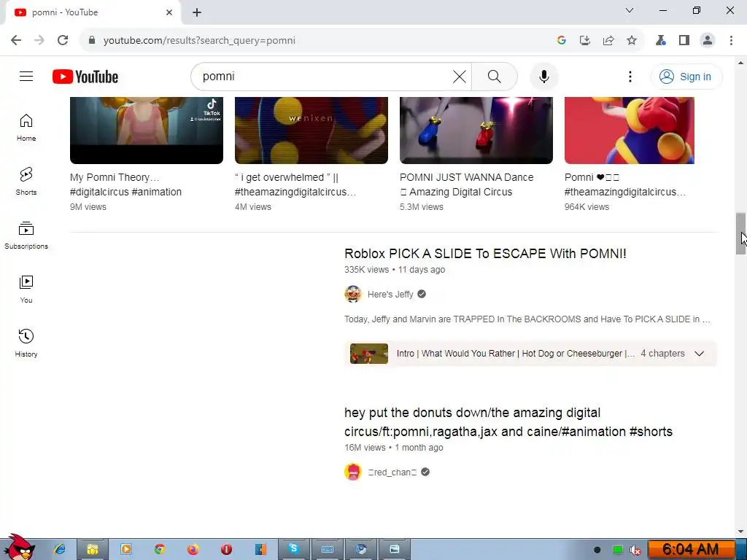Open Firefox from the taskbar
The height and width of the screenshot is (560, 747).
[x=193, y=549]
